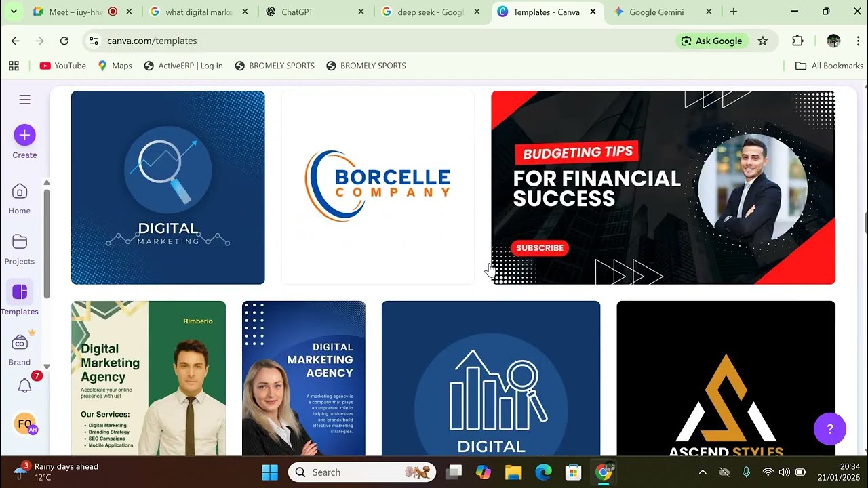Select Templates in the sidebar

(20, 299)
